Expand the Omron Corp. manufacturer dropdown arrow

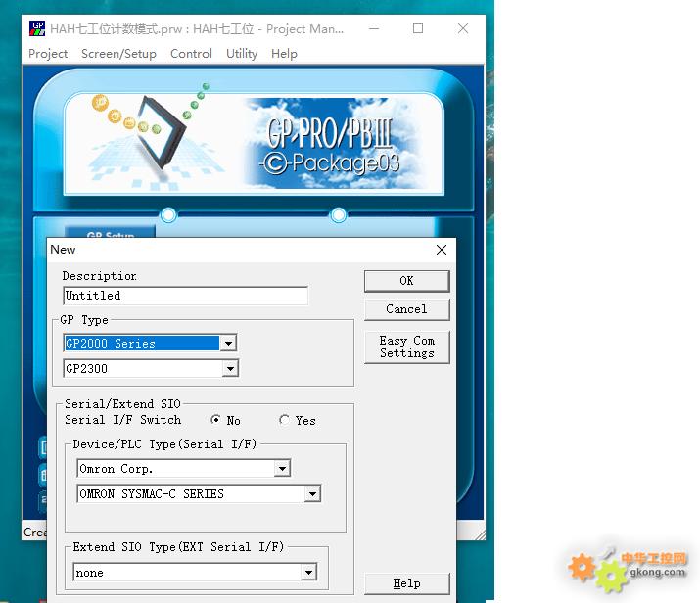pos(282,469)
